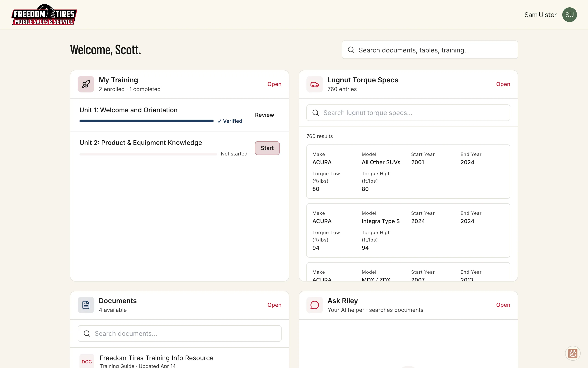Click the Welcome, Scott. heading

tap(105, 50)
